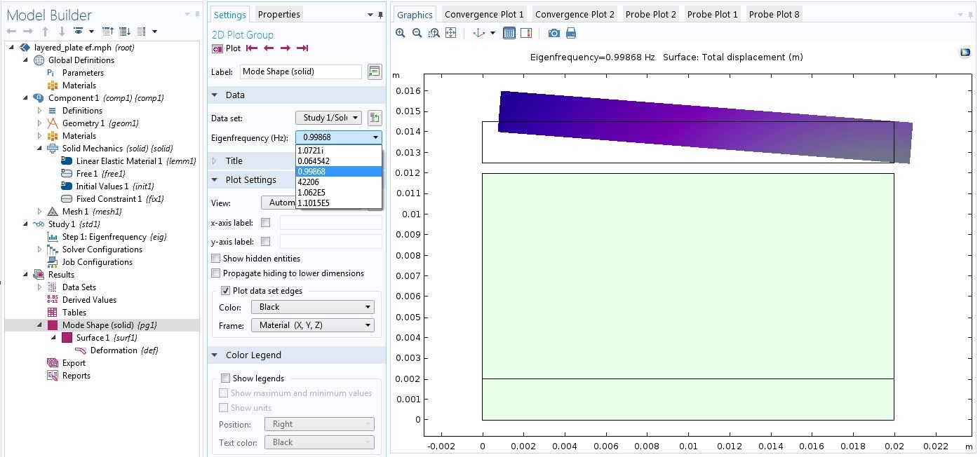Image resolution: width=980 pixels, height=457 pixels.
Task: Click Model Builder previous node arrow
Action: point(11,32)
